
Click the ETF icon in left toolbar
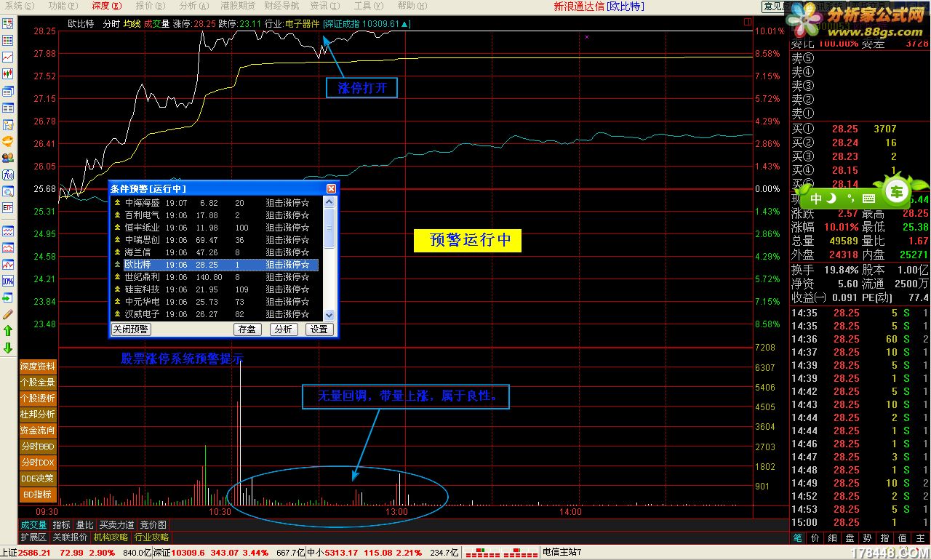(8, 208)
